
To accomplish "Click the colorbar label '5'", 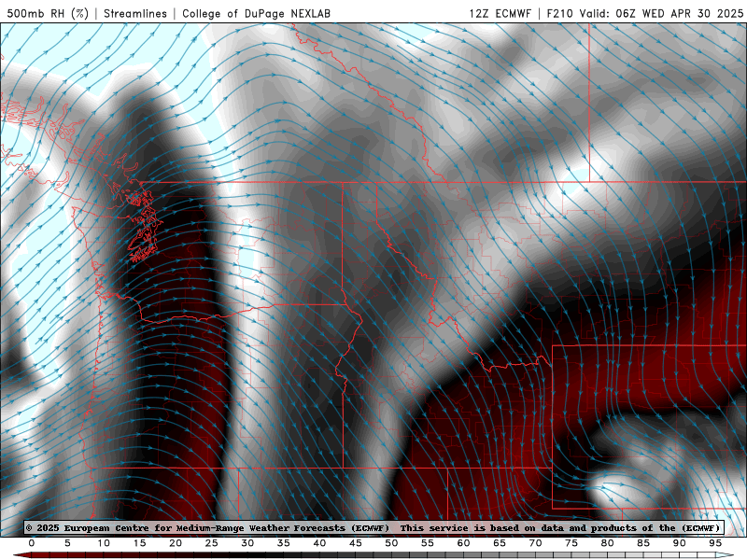I will click(x=67, y=543).
